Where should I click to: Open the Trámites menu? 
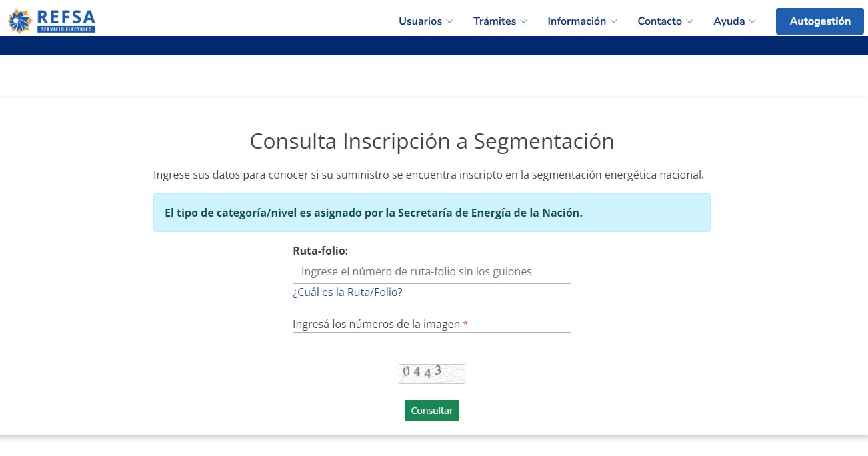pos(495,21)
